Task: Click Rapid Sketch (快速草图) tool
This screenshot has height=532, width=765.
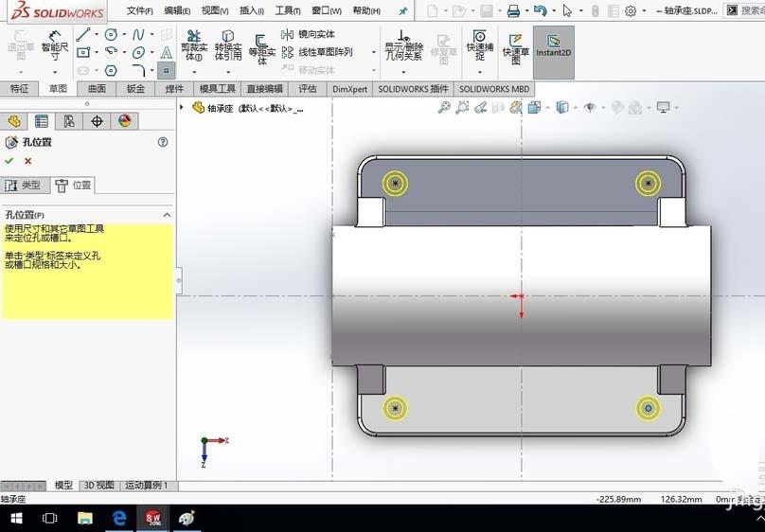Action: [x=516, y=49]
